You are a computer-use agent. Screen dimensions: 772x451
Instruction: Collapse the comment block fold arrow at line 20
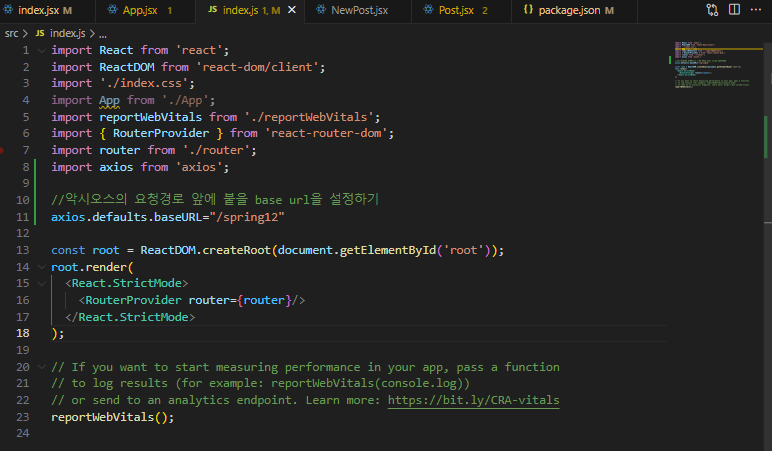click(x=42, y=367)
